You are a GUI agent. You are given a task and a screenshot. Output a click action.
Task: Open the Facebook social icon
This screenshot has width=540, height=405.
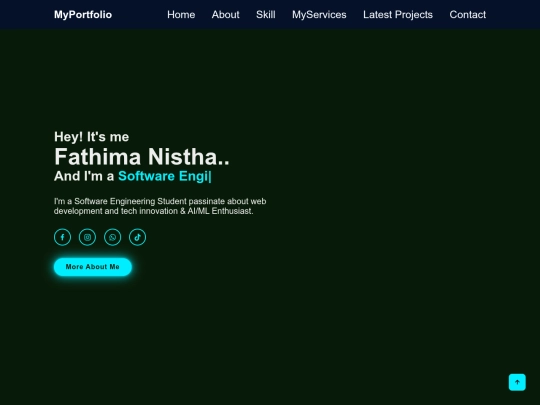pos(62,237)
